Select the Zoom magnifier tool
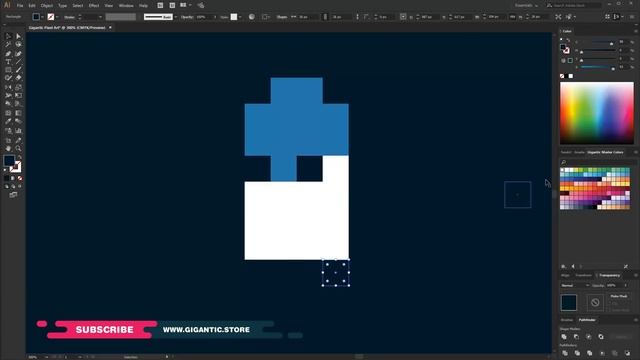Image resolution: width=640 pixels, height=360 pixels. click(18, 148)
